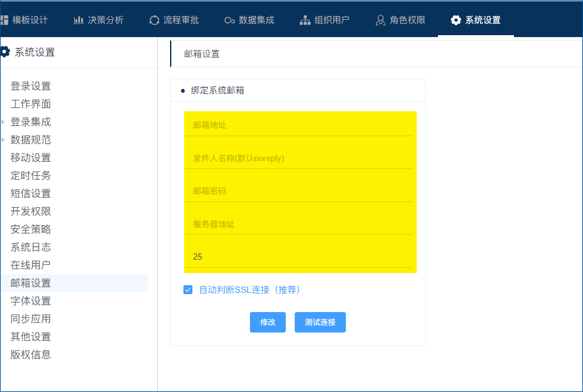The width and height of the screenshot is (583, 392).
Task: Go to the 角色权限 tab
Action: coord(407,20)
